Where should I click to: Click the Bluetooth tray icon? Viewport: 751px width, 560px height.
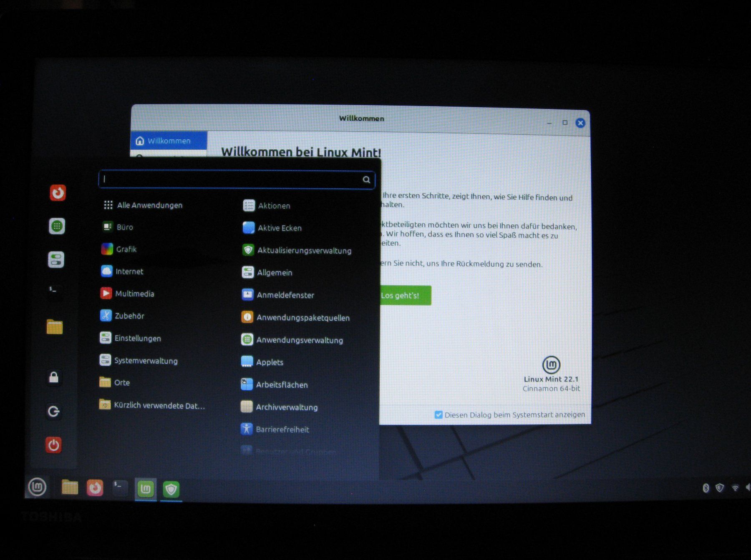pyautogui.click(x=706, y=488)
